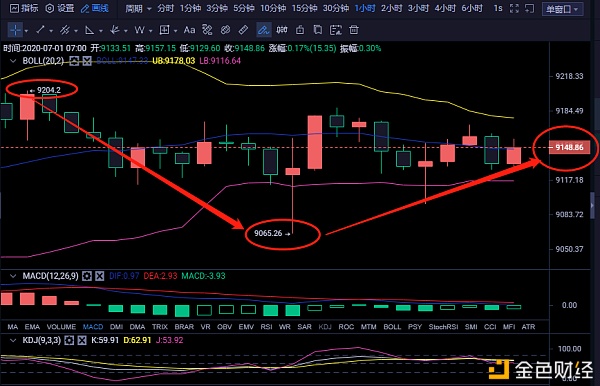Image resolution: width=600 pixels, height=386 pixels.
Task: Expand the line tool dropdown arrow
Action: 51,31
